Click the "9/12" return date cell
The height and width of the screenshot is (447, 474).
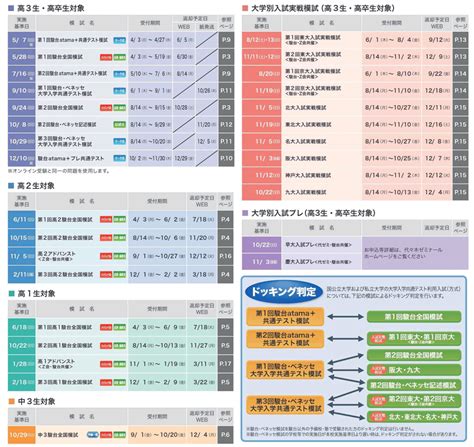437,40
